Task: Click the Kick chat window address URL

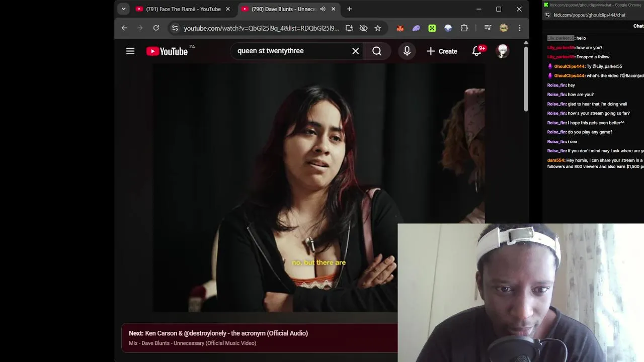Action: point(590,15)
